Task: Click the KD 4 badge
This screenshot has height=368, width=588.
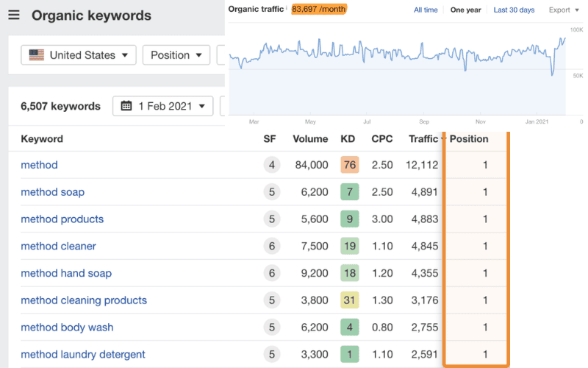Action: [x=350, y=327]
